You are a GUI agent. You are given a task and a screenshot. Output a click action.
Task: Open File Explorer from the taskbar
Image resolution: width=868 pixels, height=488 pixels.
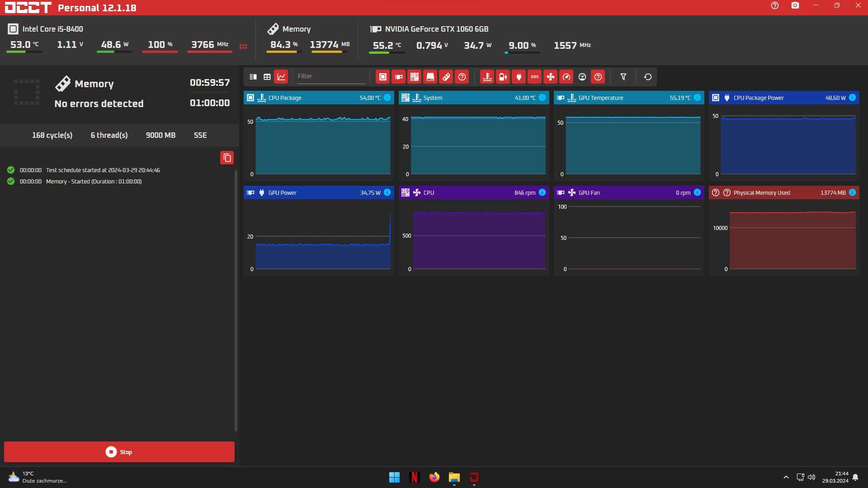coord(454,477)
